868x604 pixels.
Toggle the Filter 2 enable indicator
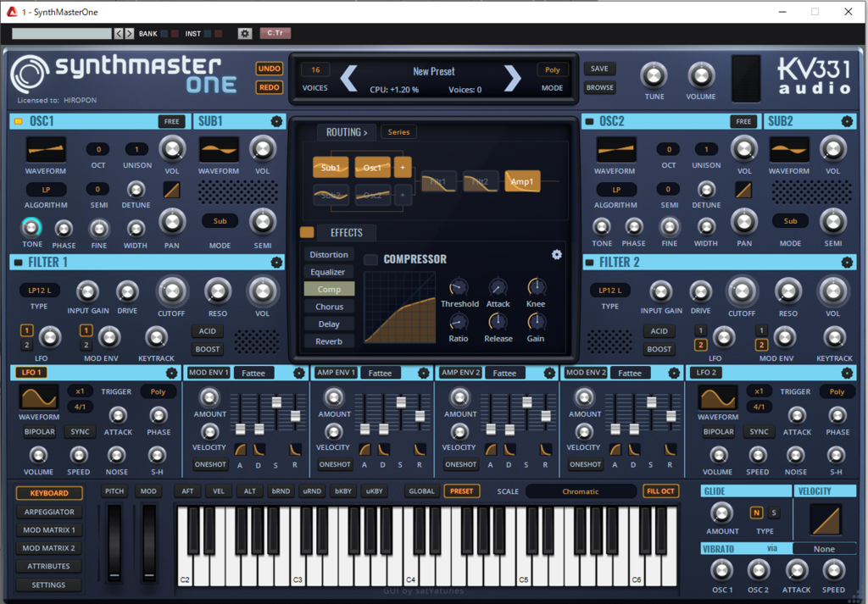[x=589, y=262]
